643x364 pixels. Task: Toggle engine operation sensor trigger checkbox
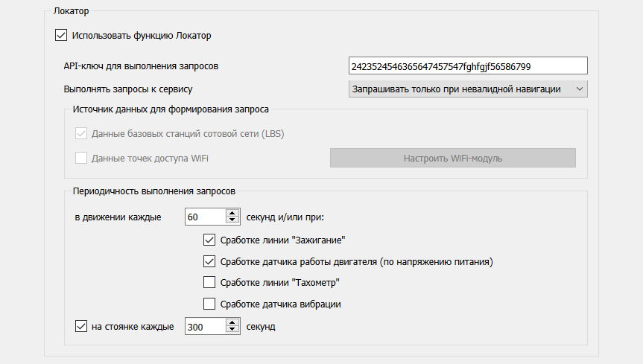[x=209, y=262]
